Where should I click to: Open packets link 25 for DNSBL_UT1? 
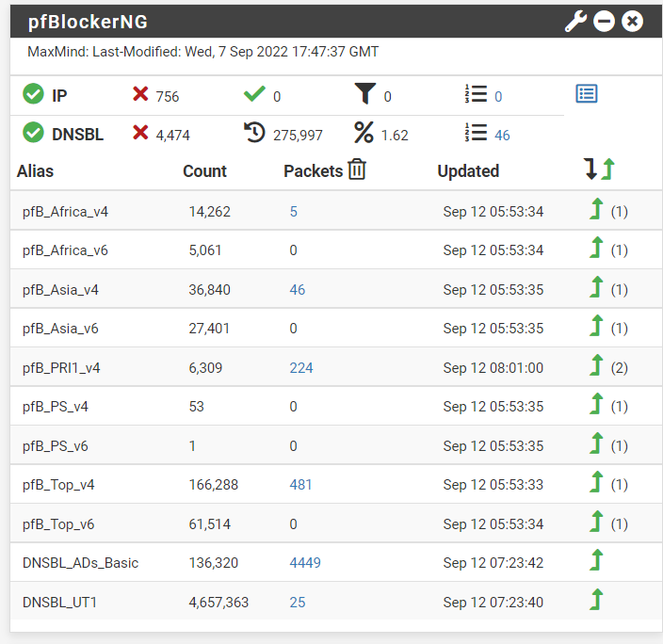pos(298,603)
